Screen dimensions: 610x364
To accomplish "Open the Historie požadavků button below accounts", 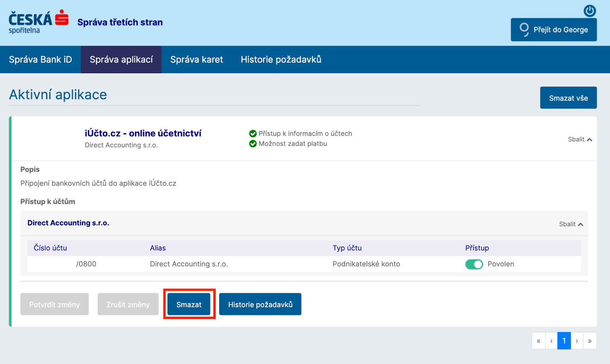I will point(260,304).
